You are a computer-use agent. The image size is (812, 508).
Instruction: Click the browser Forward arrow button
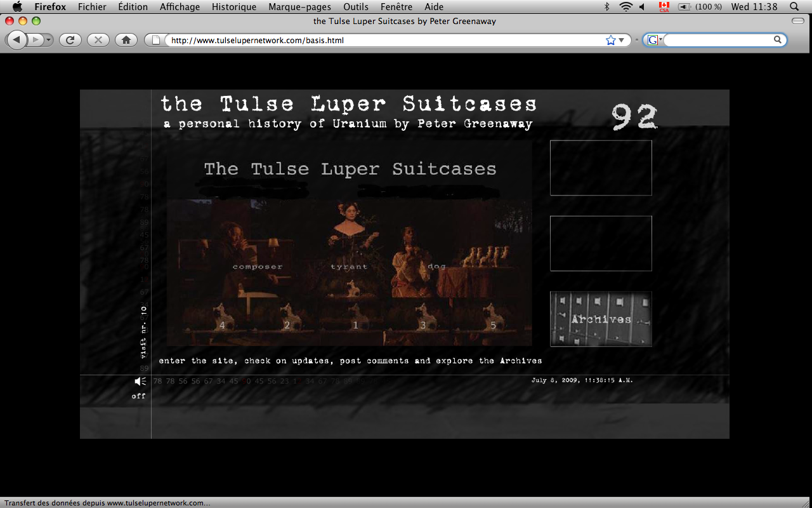(x=36, y=40)
